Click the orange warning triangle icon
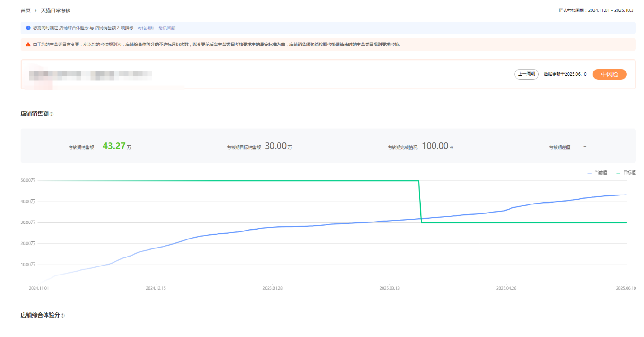Viewport: 644px width, 337px height. (28, 44)
